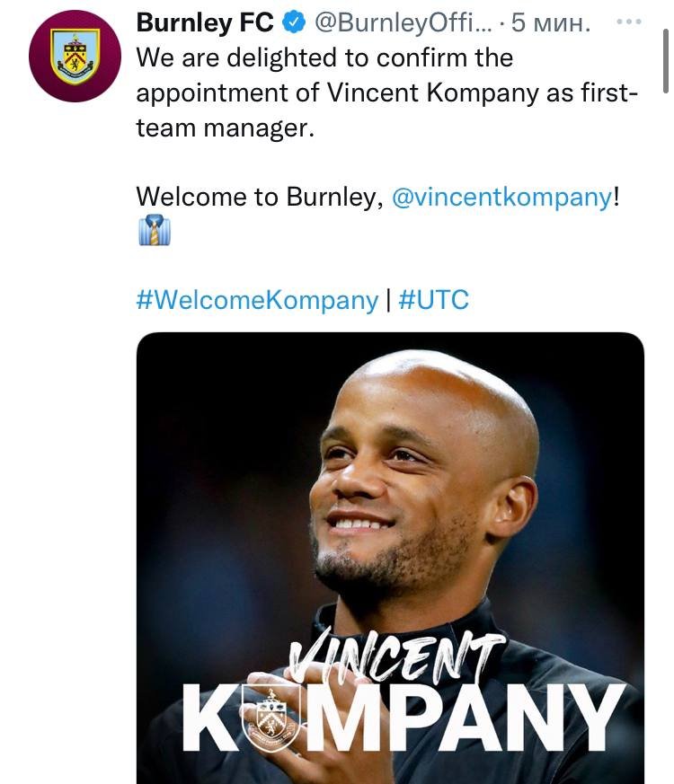The width and height of the screenshot is (674, 784).
Task: Click the Burnley crest inside the KOMPANY graphic
Action: pyautogui.click(x=270, y=718)
